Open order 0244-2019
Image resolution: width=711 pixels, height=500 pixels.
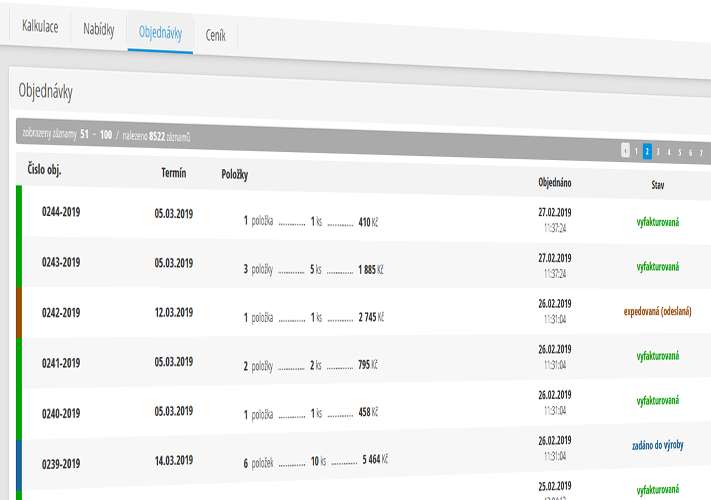tap(60, 213)
